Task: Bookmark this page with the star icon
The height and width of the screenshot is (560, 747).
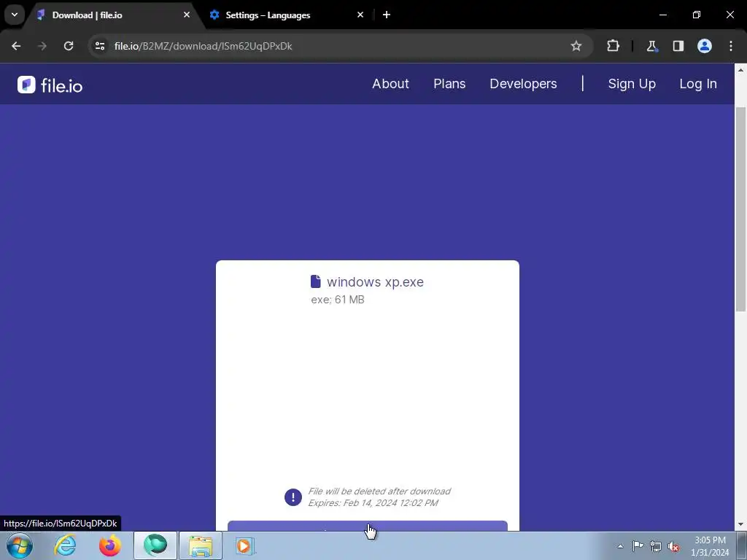Action: pos(576,46)
